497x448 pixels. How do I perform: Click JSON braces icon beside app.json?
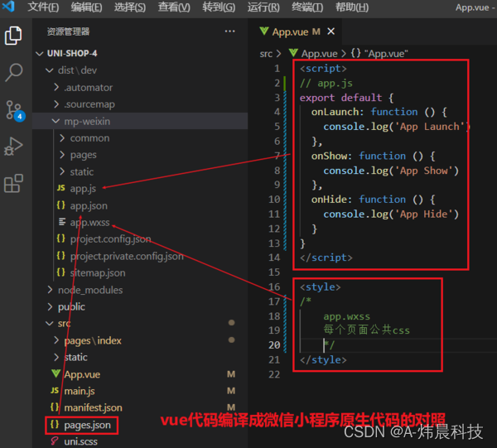pyautogui.click(x=60, y=205)
